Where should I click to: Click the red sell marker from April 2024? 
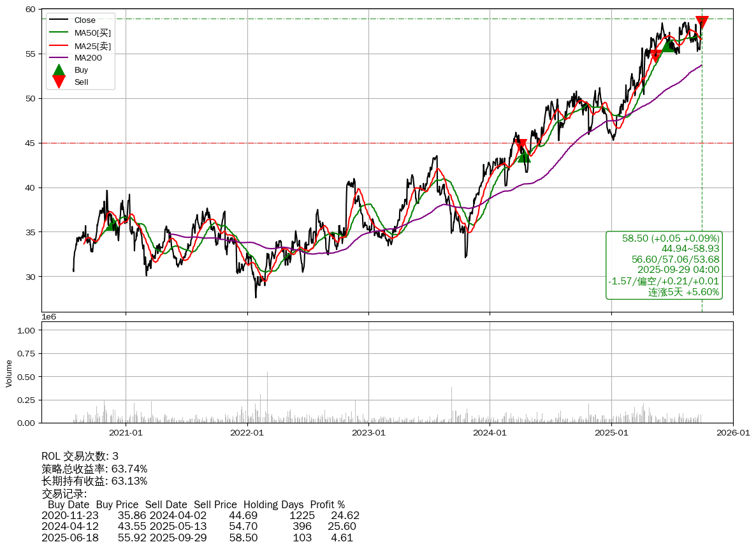coord(520,145)
